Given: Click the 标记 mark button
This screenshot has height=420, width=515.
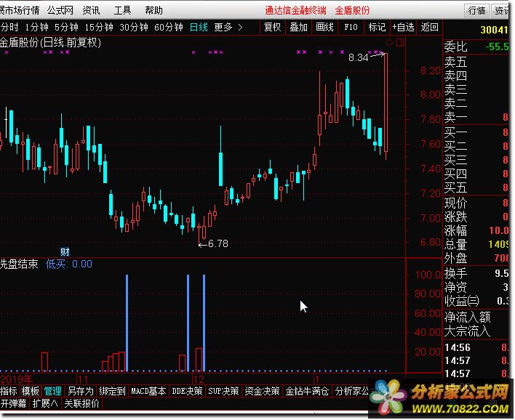Looking at the screenshot, I should tap(377, 27).
